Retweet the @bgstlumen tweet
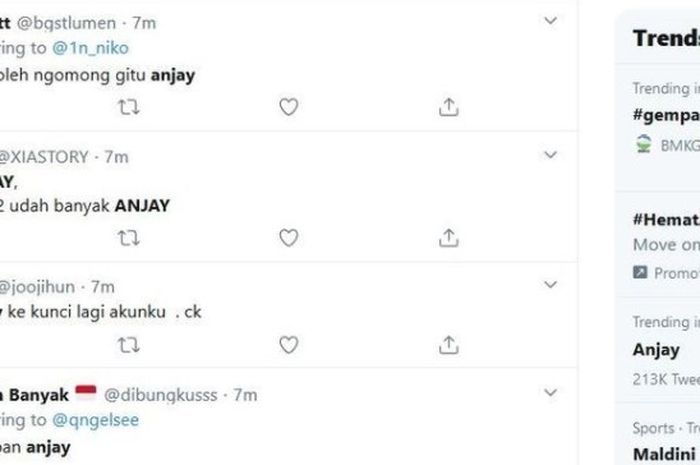The width and height of the screenshot is (700, 465). tap(129, 107)
